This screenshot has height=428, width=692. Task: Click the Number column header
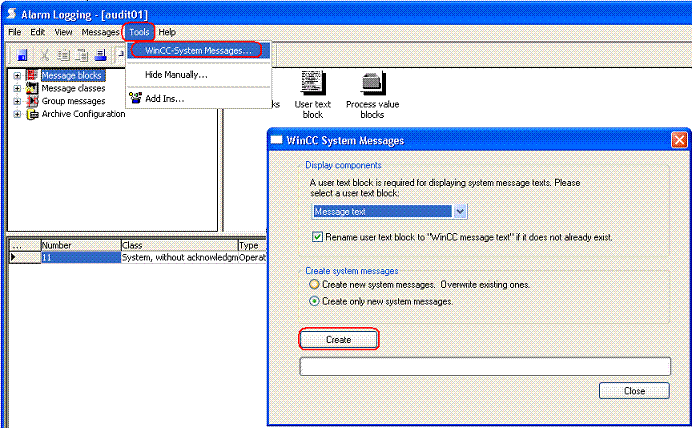coord(81,245)
